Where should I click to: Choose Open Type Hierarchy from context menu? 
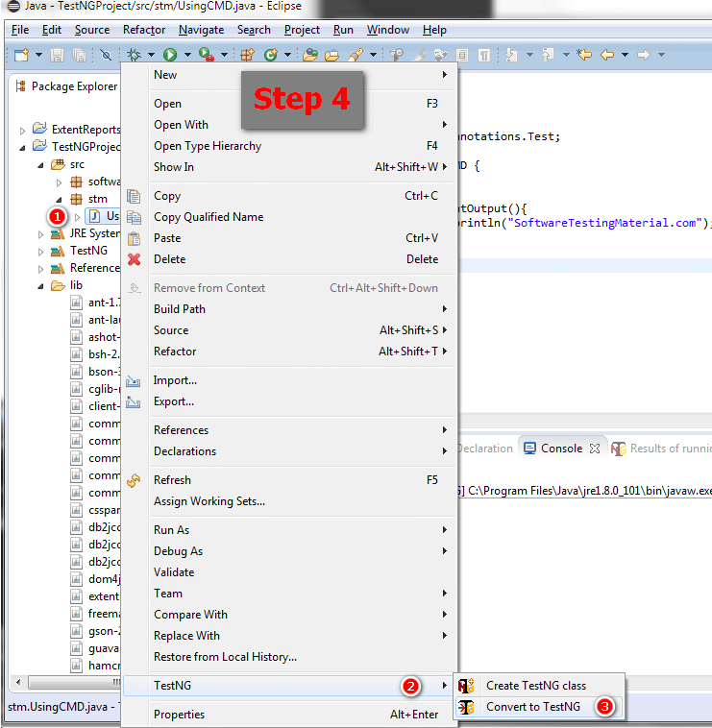point(289,146)
